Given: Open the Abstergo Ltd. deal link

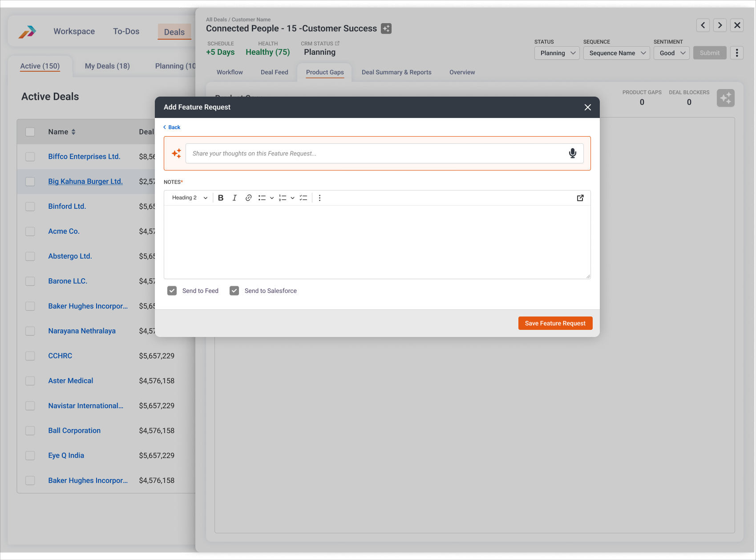Looking at the screenshot, I should pyautogui.click(x=70, y=256).
